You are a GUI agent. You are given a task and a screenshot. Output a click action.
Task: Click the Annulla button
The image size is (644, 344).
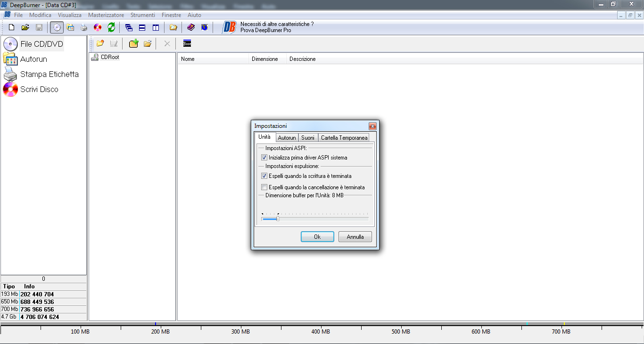(x=355, y=237)
